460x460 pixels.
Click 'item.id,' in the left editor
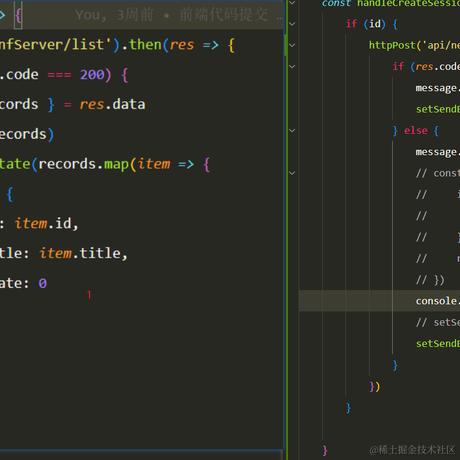point(47,224)
